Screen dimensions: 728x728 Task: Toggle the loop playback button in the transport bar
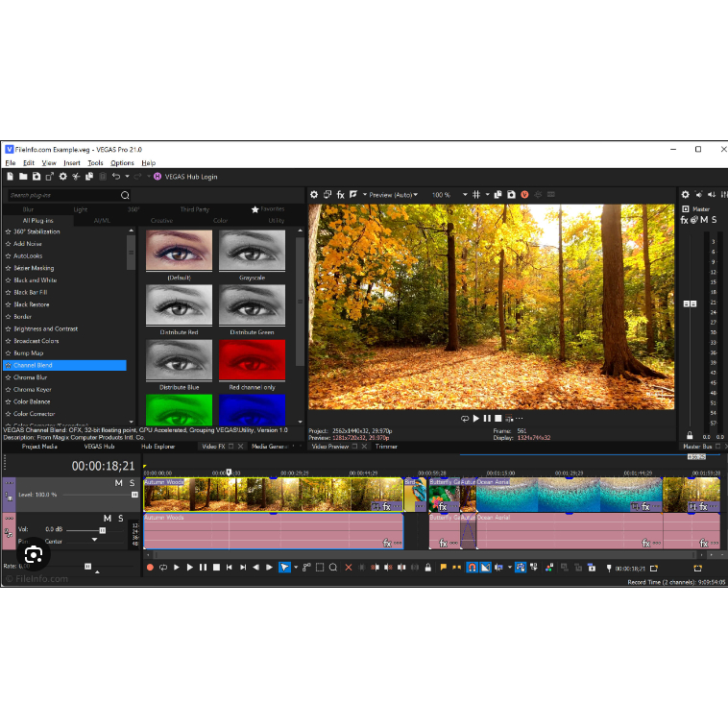(162, 568)
